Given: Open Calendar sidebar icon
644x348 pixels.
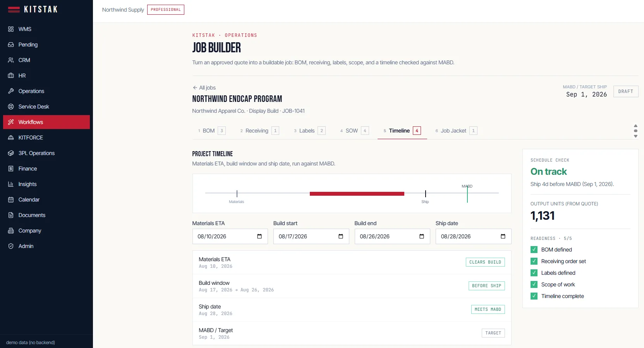Looking at the screenshot, I should tap(11, 200).
